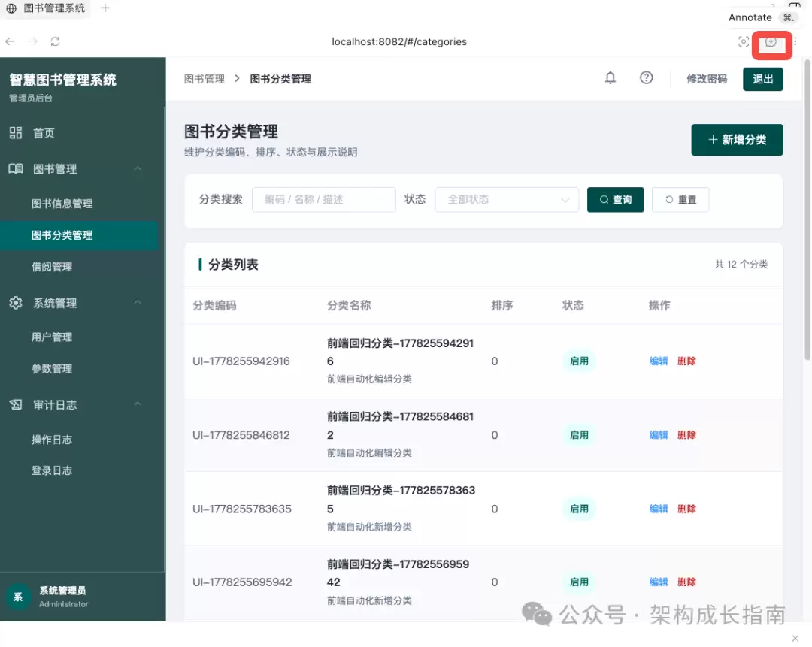Click the 启用 tag for UI-1778255942916
812x647 pixels.
click(x=579, y=361)
